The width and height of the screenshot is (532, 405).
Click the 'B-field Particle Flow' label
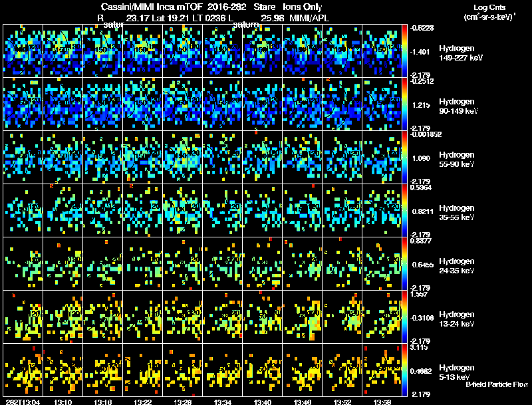pyautogui.click(x=497, y=384)
